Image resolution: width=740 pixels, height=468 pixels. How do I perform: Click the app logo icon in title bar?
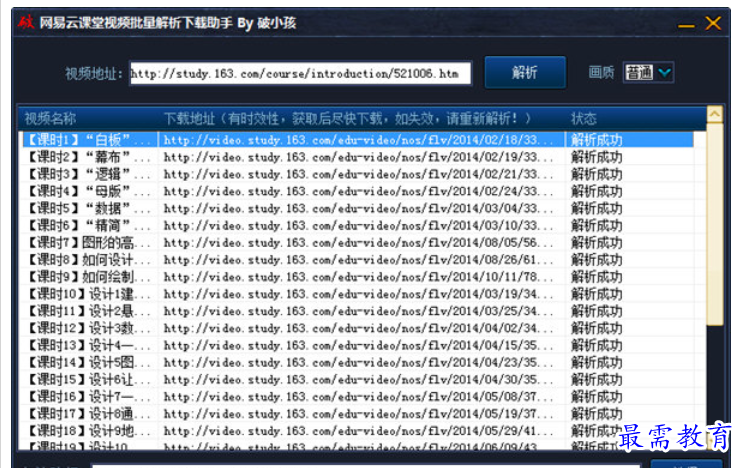point(26,22)
